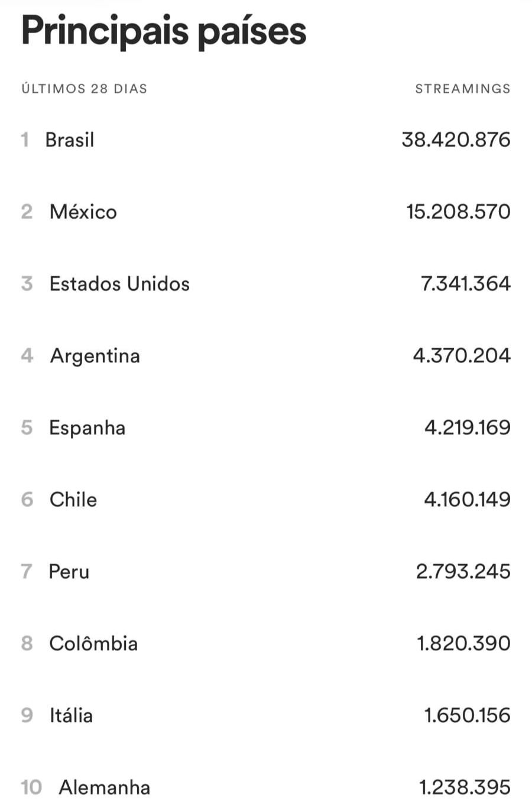
Task: Select Chile in the list
Action: (73, 500)
